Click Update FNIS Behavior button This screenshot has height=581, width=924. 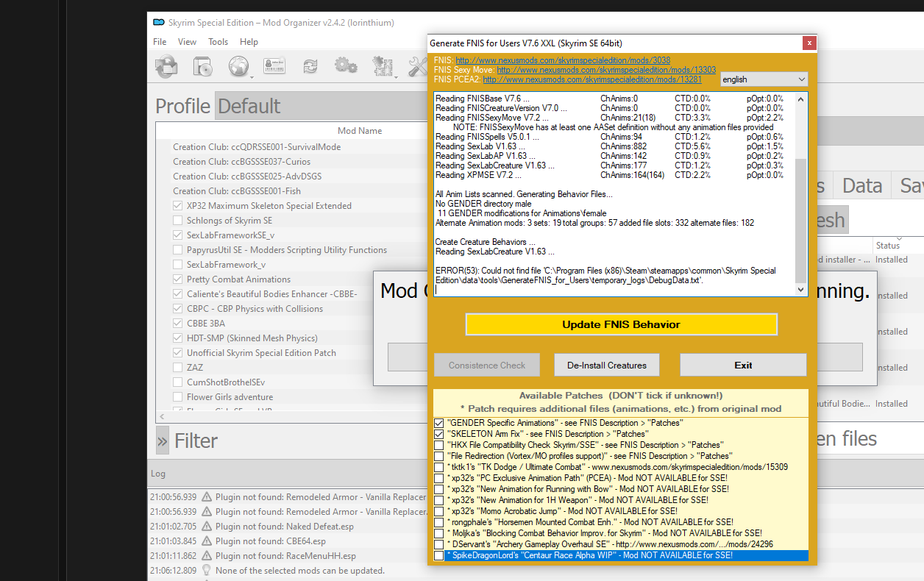[621, 324]
